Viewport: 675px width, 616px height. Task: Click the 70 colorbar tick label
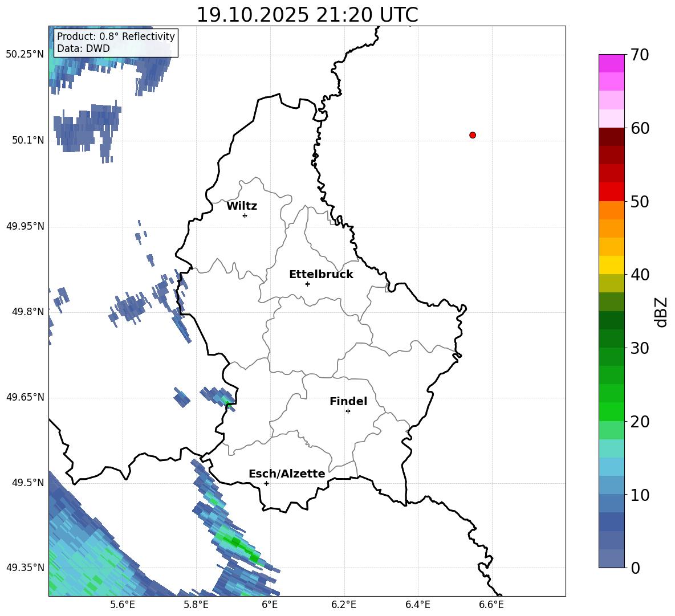coord(640,55)
